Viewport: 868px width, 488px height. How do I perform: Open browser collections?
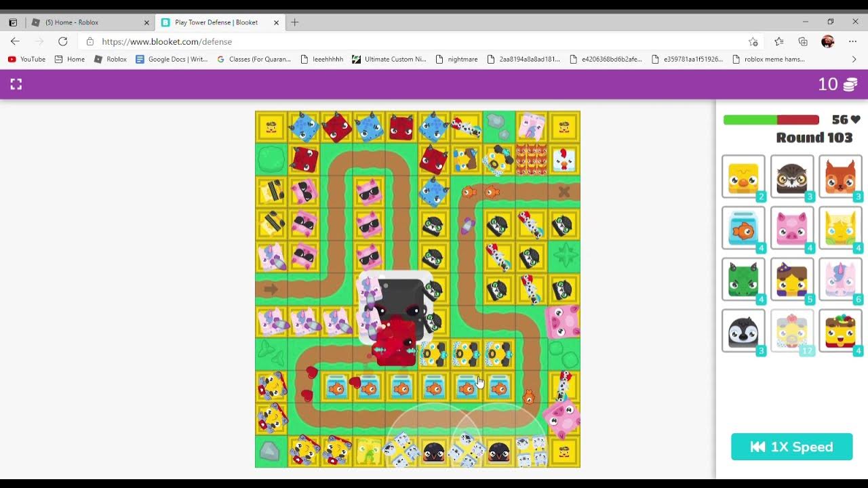[x=803, y=41]
